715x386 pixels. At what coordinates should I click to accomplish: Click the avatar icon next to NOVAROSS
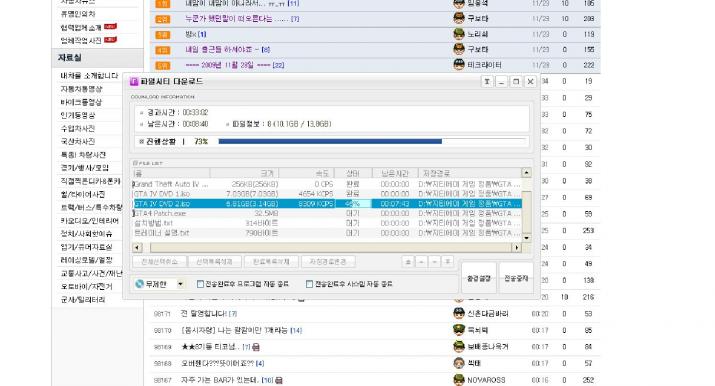pos(459,380)
